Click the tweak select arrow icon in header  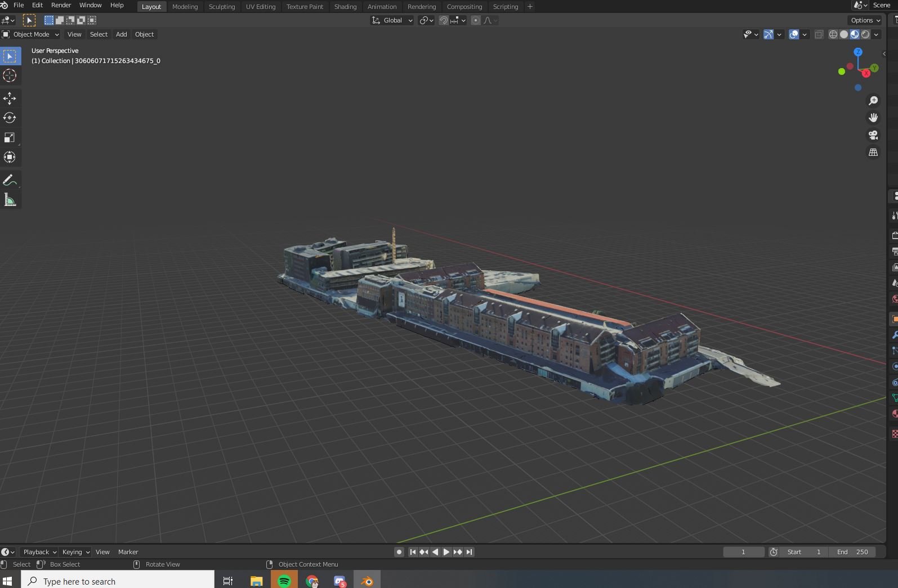pos(29,20)
